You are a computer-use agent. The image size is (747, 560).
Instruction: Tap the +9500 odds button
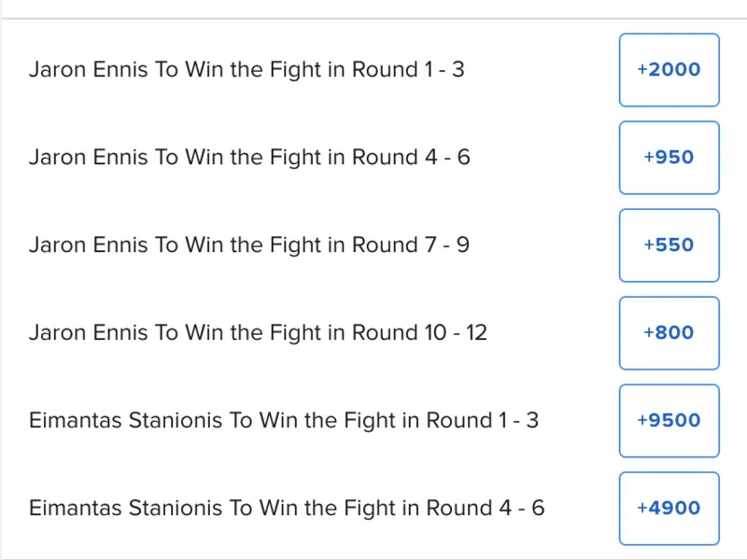tap(669, 421)
